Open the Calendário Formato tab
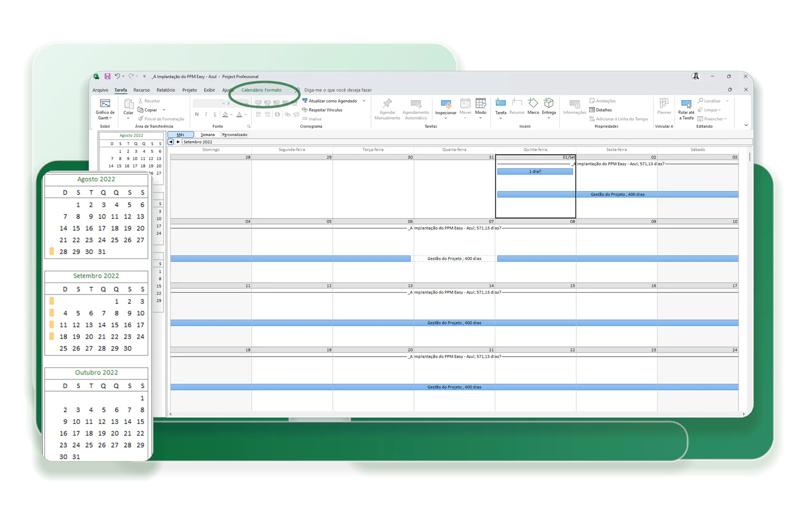Image resolution: width=812 pixels, height=508 pixels. pyautogui.click(x=261, y=90)
